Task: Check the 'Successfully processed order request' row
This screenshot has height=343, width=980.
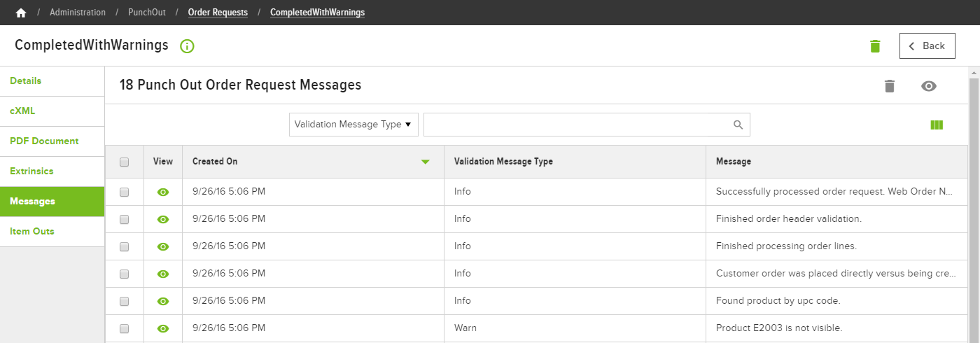Action: (x=125, y=192)
